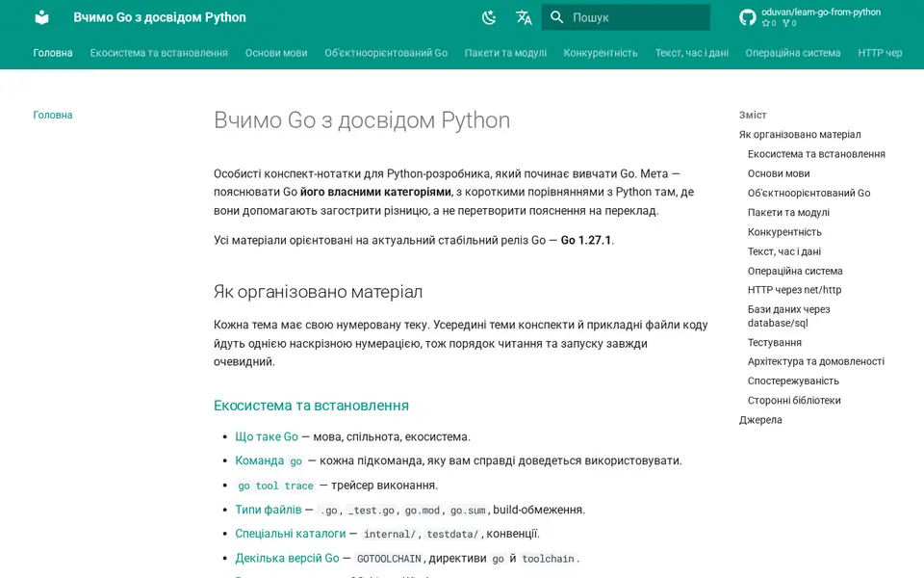Jump to HTTP через net/http in contents
This screenshot has width=924, height=578.
794,290
